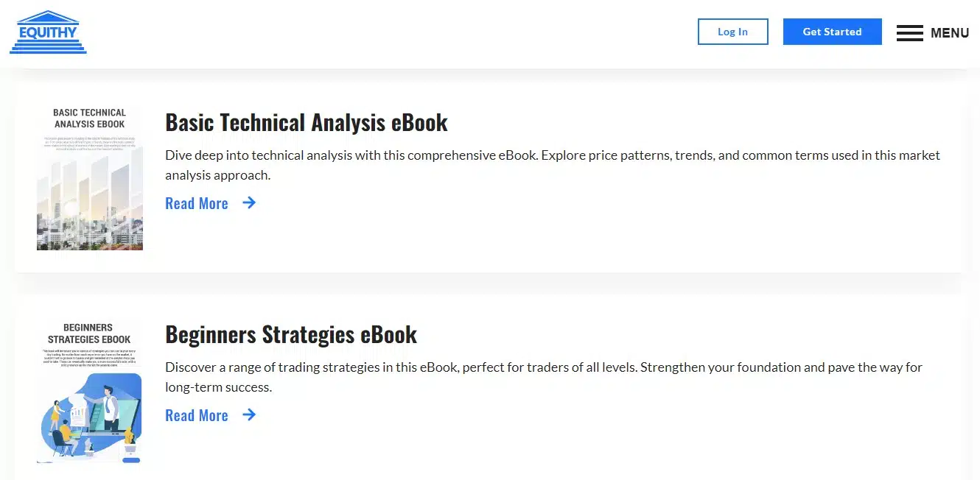
Task: Click the MENU label in header
Action: (950, 32)
